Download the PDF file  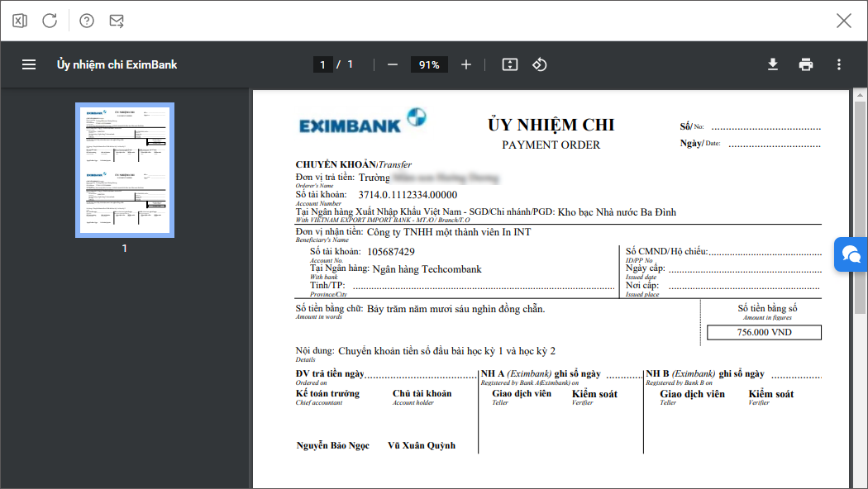pyautogui.click(x=773, y=64)
